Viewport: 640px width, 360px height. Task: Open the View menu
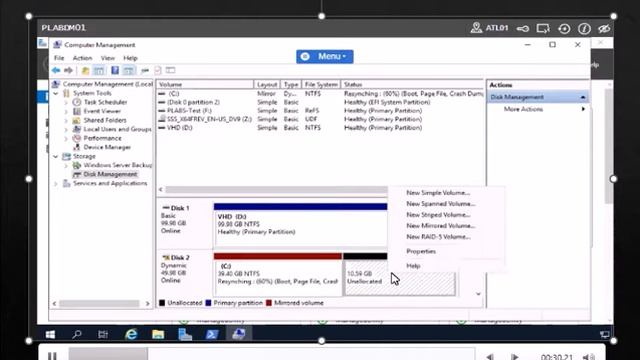(x=108, y=58)
